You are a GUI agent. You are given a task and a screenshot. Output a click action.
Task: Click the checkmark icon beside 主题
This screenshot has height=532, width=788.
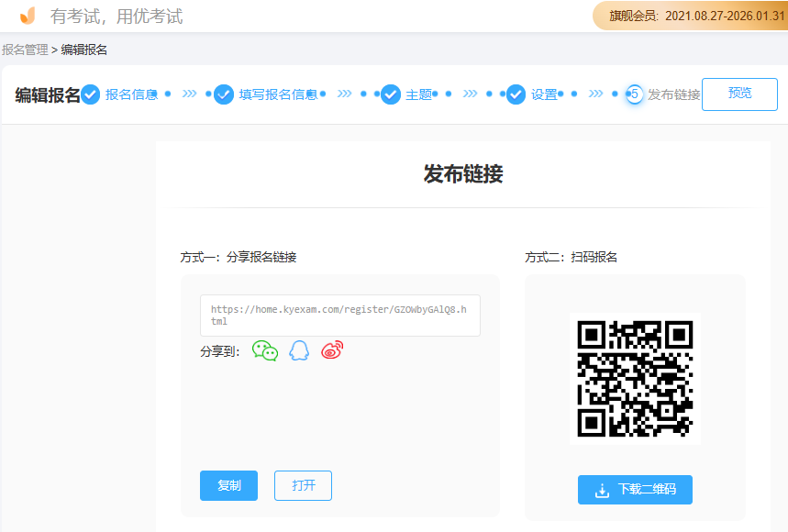(391, 94)
